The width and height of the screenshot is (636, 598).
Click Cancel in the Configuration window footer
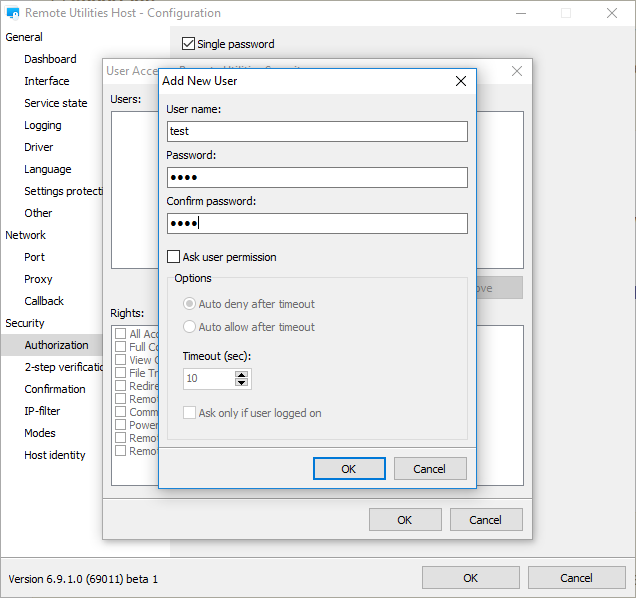coord(576,578)
